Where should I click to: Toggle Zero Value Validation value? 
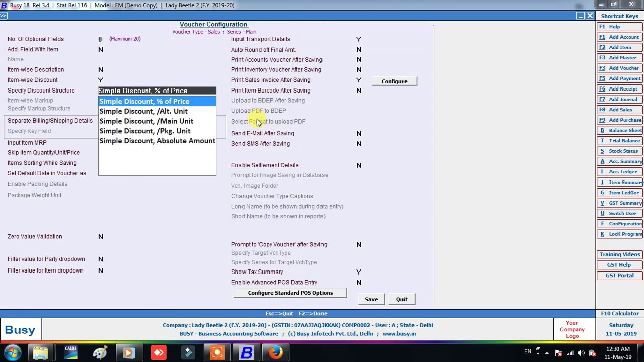101,237
